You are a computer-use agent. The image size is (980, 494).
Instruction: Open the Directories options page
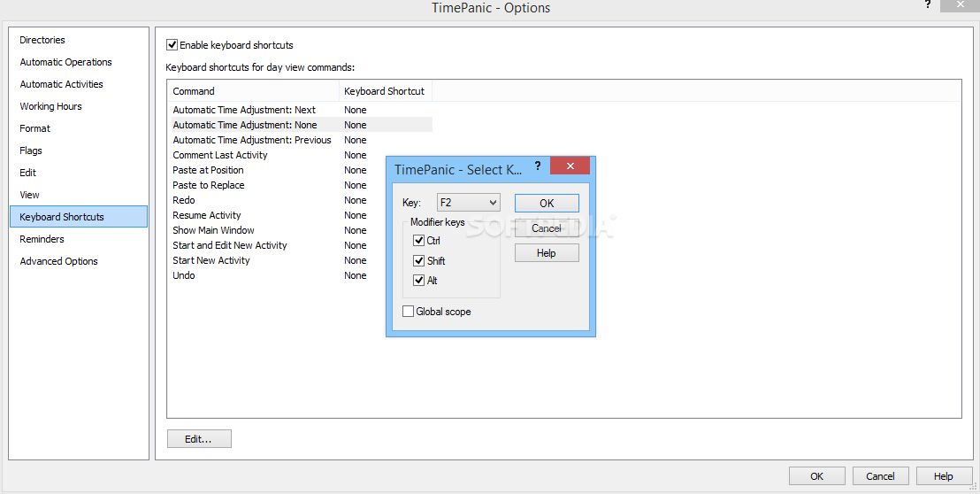tap(79, 40)
